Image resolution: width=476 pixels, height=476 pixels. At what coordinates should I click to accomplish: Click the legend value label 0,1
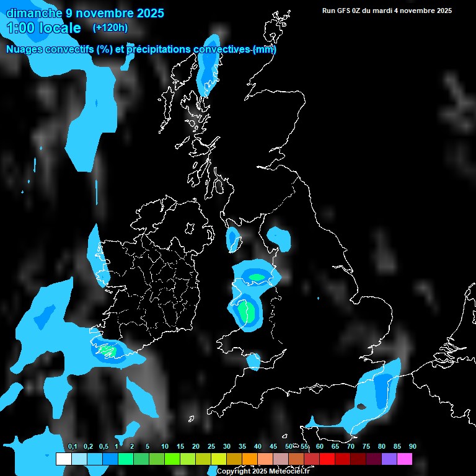[x=72, y=447]
